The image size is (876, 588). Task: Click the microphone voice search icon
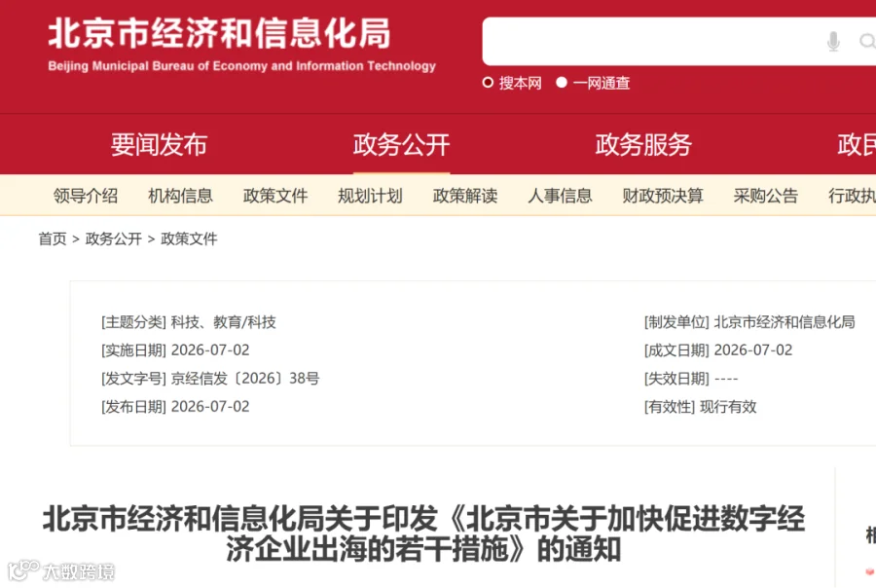tap(833, 41)
